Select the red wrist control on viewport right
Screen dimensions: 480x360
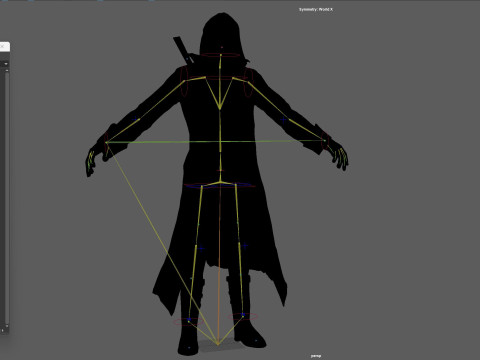click(325, 141)
